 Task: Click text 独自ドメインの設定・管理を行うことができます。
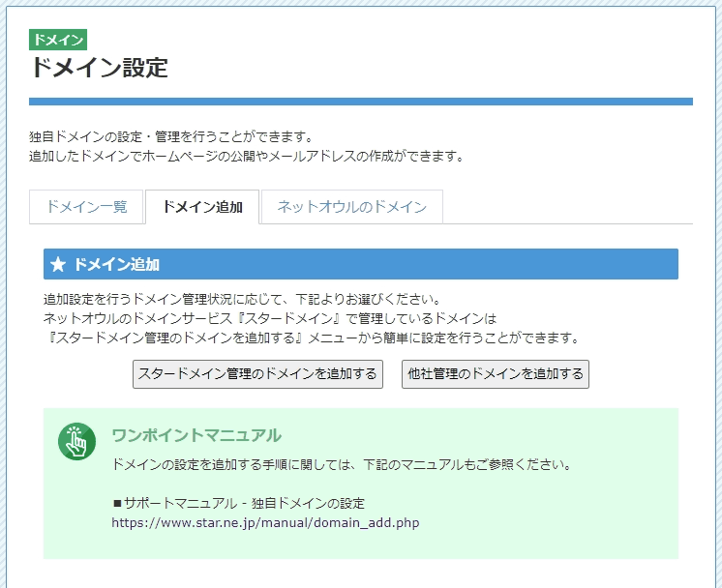click(x=171, y=136)
